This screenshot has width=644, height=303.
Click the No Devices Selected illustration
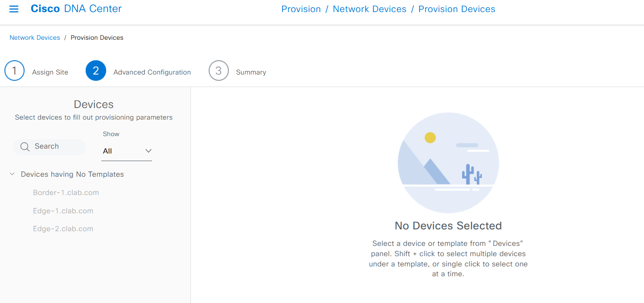pyautogui.click(x=448, y=163)
